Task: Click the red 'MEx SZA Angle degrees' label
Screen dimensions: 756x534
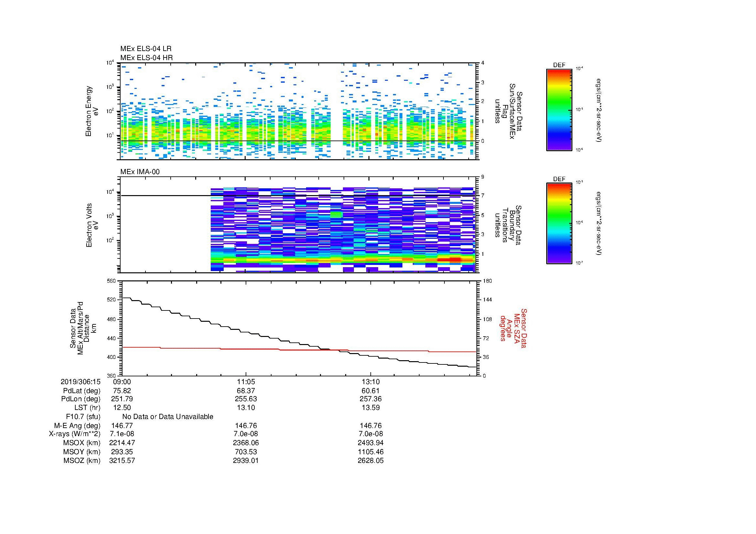Action: 513,328
